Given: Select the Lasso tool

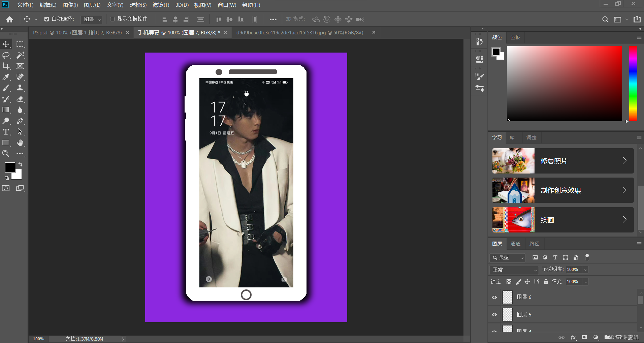Looking at the screenshot, I should point(6,55).
